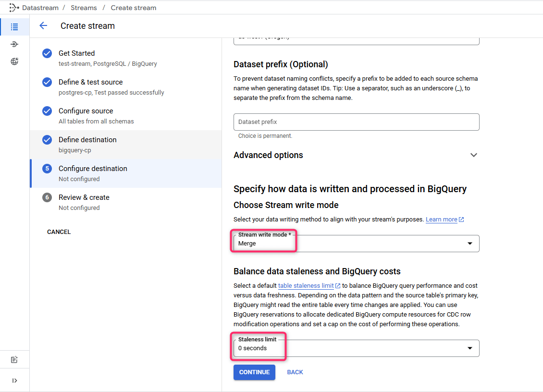Click the Configure source checkmark icon
The height and width of the screenshot is (392, 543).
(47, 111)
